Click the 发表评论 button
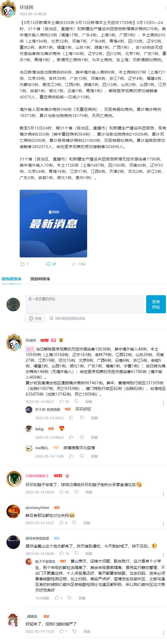 [x=156, y=304]
